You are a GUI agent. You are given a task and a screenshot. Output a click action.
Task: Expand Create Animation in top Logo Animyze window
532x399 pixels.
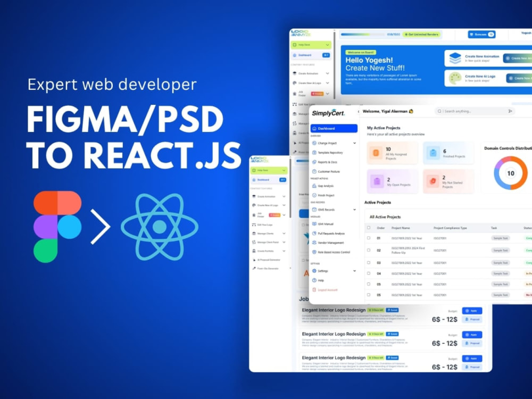[327, 73]
